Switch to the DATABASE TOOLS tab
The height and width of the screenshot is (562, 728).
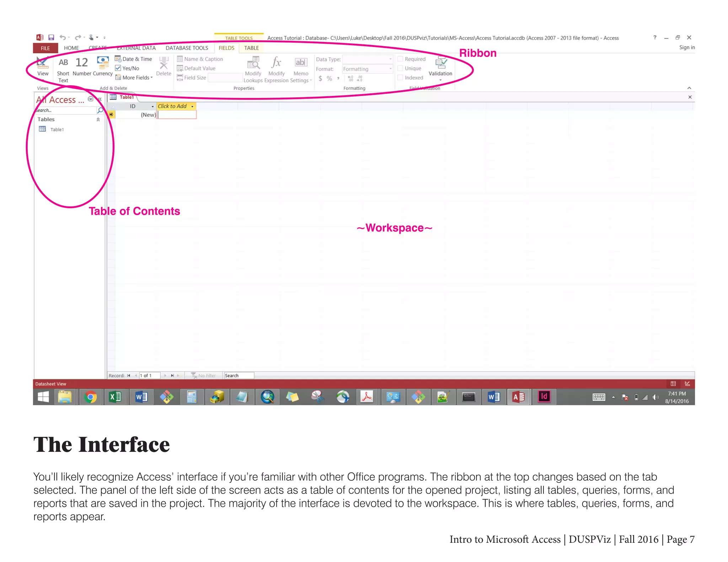point(187,48)
